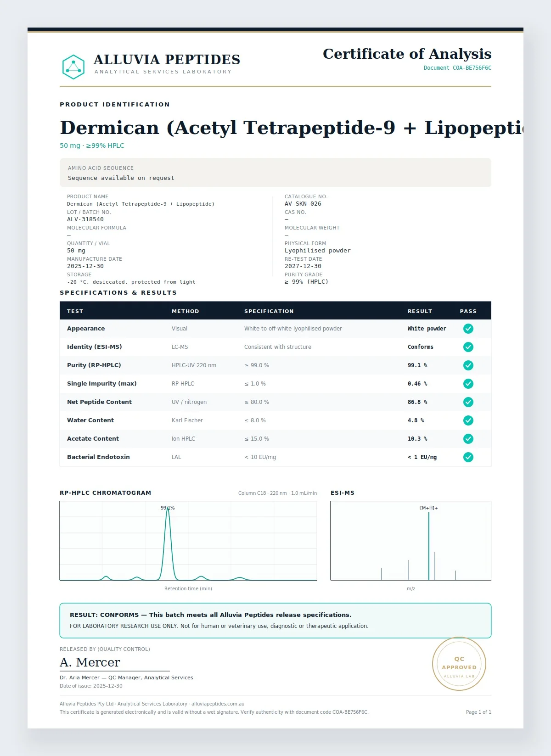Click the 'Conforms' result cell
551x756 pixels.
tap(421, 347)
